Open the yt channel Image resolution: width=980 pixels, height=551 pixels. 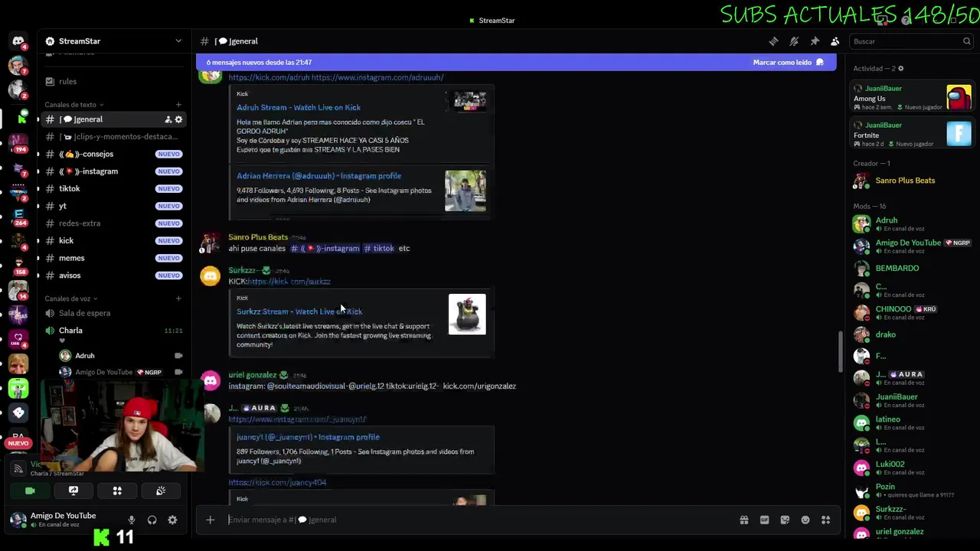point(114,206)
